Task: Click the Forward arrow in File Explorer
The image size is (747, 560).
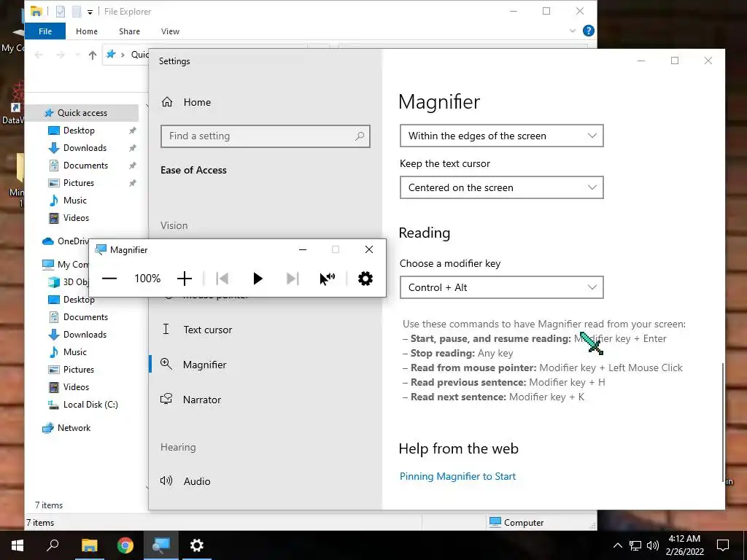Action: (60, 55)
